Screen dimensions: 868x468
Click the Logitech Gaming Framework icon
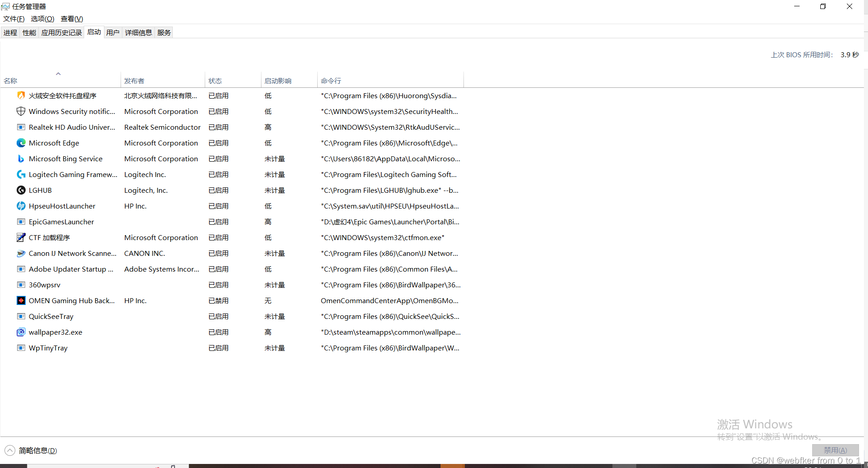pos(21,174)
